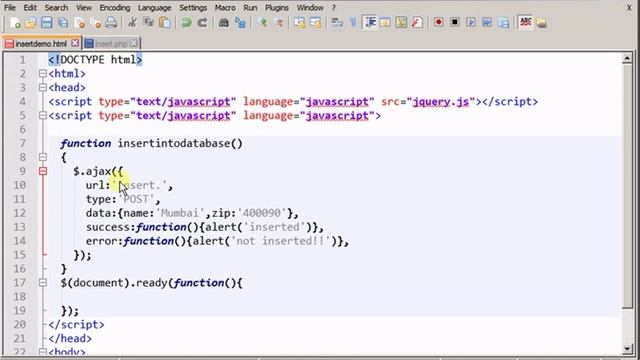
Task: Collapse document.ready fold on line 17
Action: pos(42,282)
